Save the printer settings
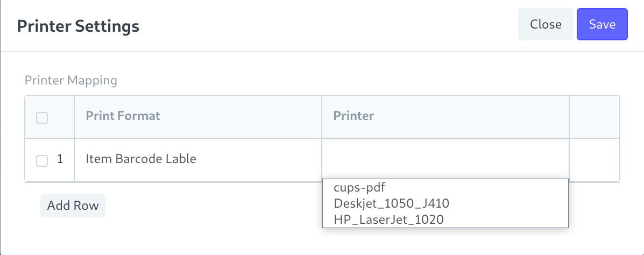The image size is (644, 255). point(602,24)
